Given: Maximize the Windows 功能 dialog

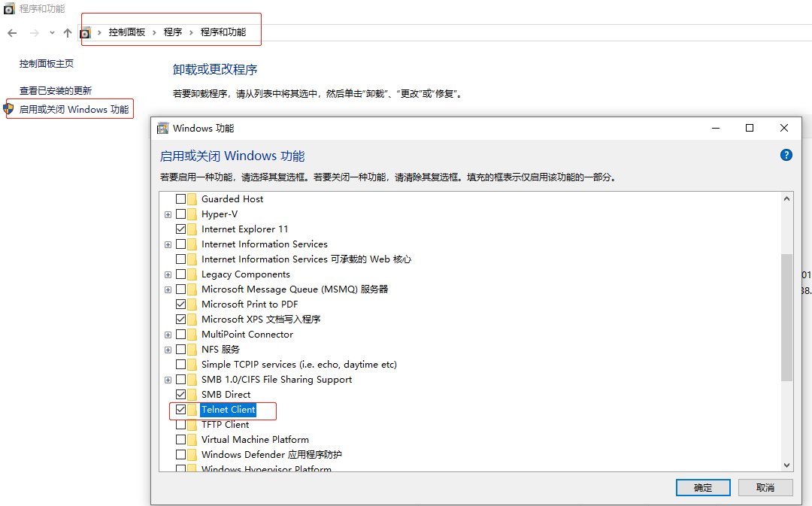Looking at the screenshot, I should (x=750, y=128).
